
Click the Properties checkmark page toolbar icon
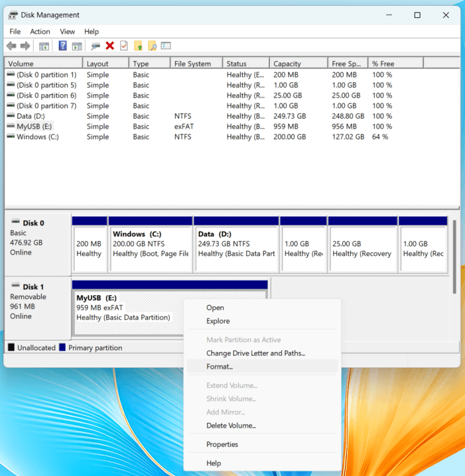pos(123,46)
